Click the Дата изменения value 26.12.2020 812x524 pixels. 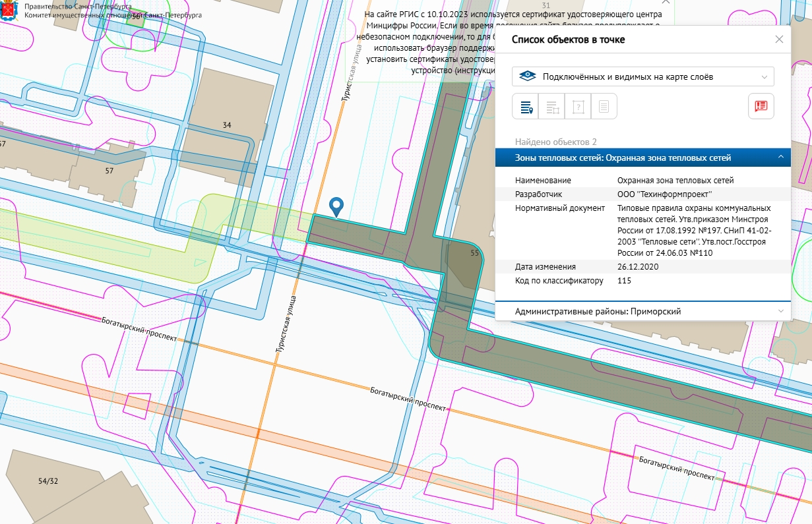[637, 267]
